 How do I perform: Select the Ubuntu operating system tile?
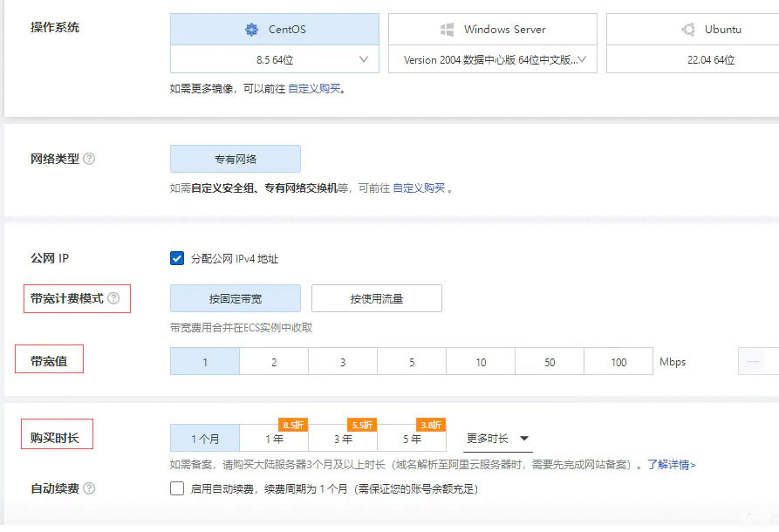click(x=693, y=30)
